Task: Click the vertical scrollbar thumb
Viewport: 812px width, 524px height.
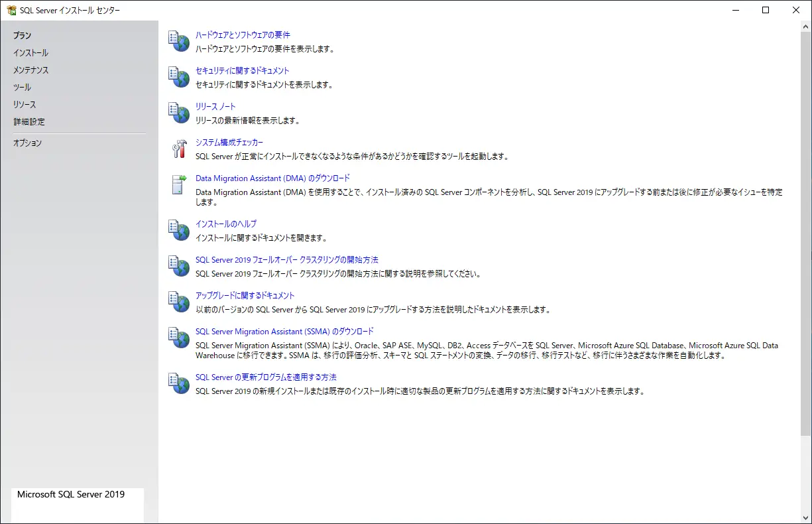Action: pyautogui.click(x=806, y=233)
